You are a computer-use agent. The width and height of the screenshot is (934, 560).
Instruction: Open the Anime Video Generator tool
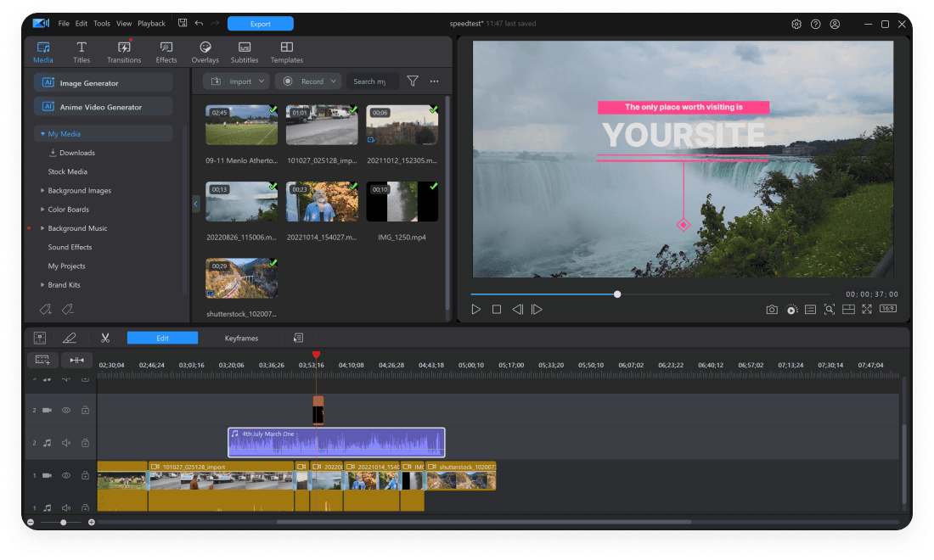point(102,106)
